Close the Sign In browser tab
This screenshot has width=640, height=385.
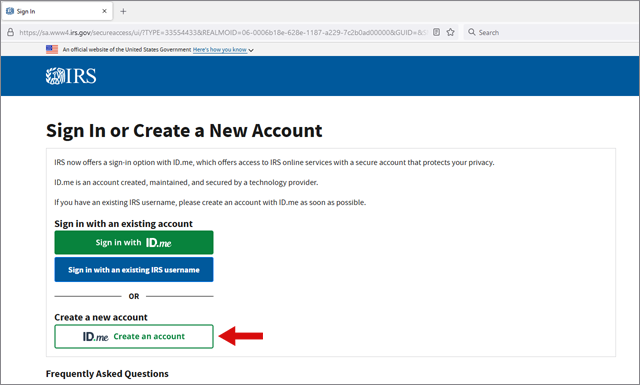104,11
